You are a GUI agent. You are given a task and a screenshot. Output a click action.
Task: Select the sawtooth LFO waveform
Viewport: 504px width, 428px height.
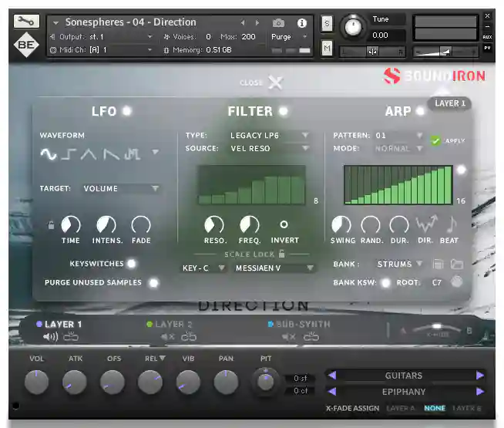point(111,154)
